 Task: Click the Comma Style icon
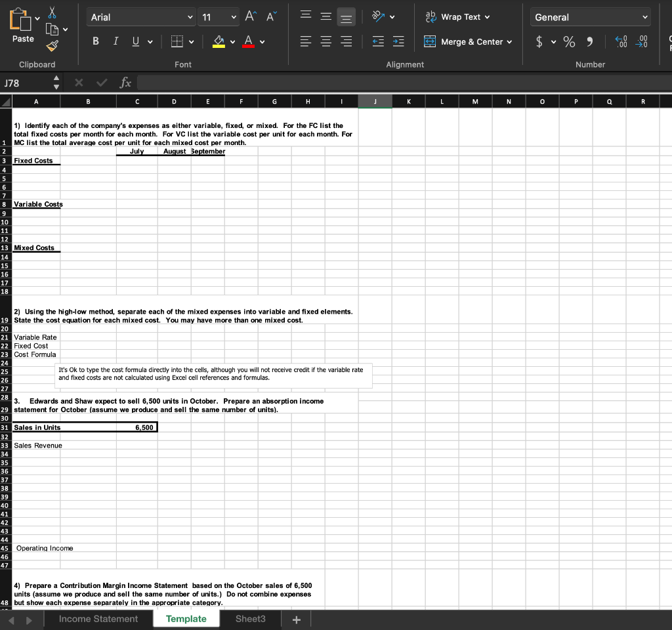tap(590, 41)
